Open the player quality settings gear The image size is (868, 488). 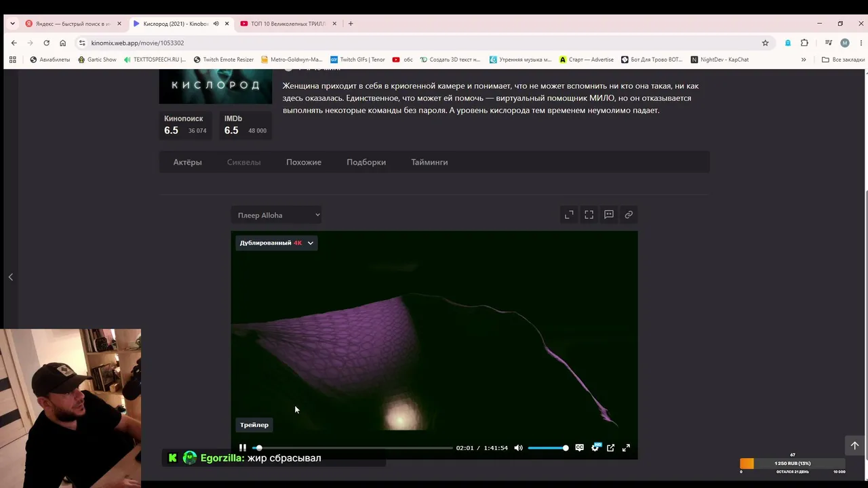coord(595,447)
